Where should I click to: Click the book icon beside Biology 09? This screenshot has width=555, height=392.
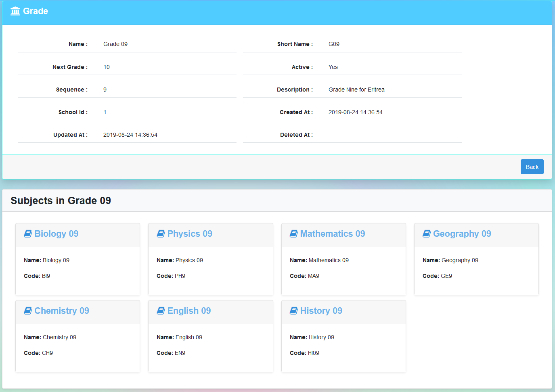(28, 234)
